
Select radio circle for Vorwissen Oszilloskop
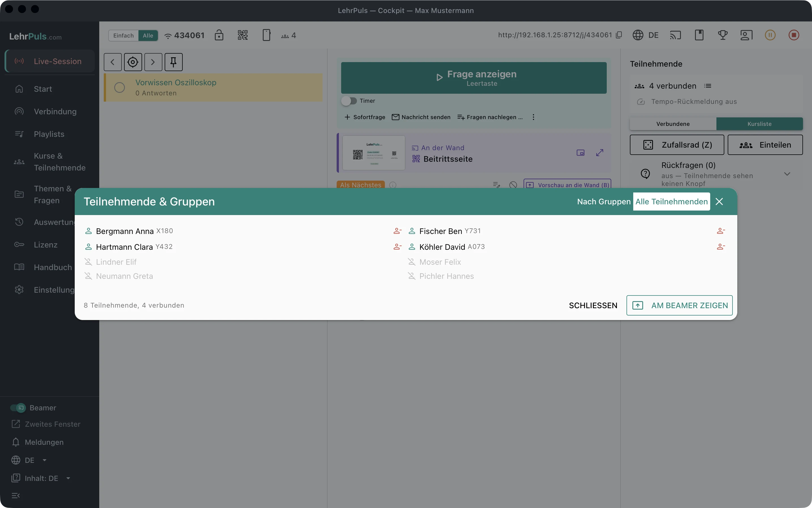[x=120, y=87]
